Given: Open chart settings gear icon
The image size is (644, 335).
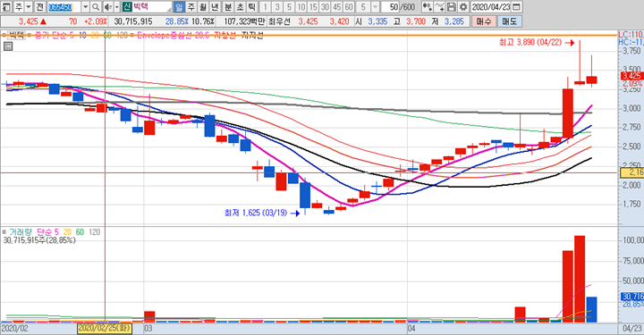Looking at the screenshot, I should coord(463,7).
